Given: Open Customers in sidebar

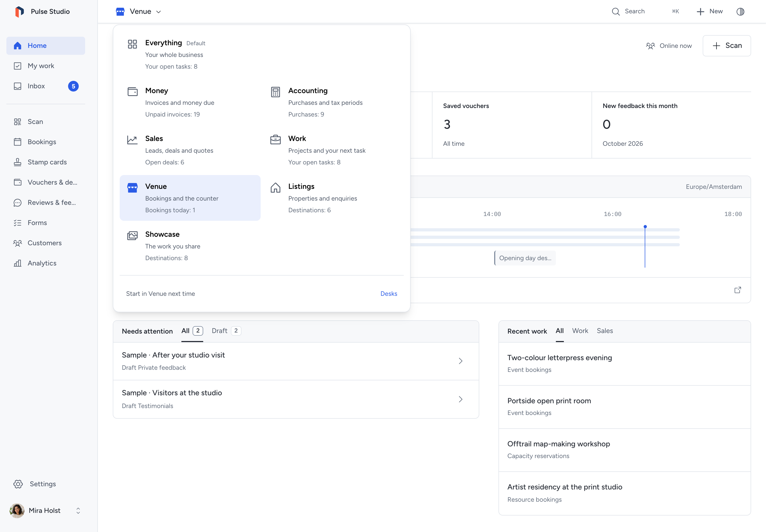Looking at the screenshot, I should (46, 243).
